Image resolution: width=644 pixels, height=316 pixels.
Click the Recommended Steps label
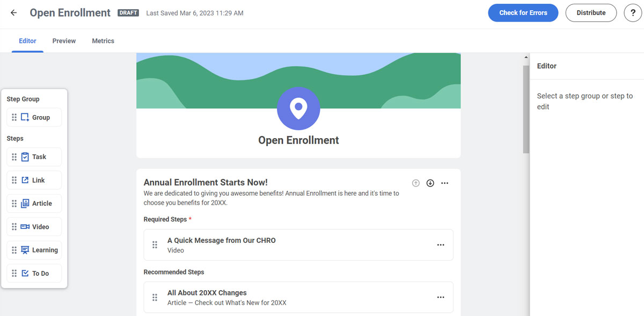pos(174,272)
